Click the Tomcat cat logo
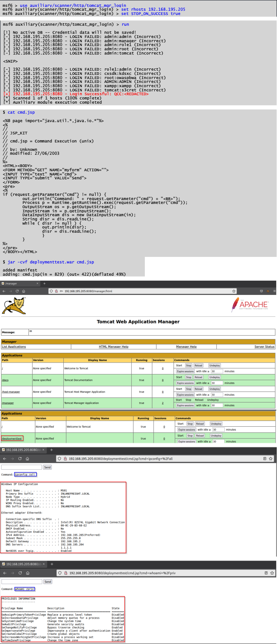277x644 pixels. pos(14,306)
